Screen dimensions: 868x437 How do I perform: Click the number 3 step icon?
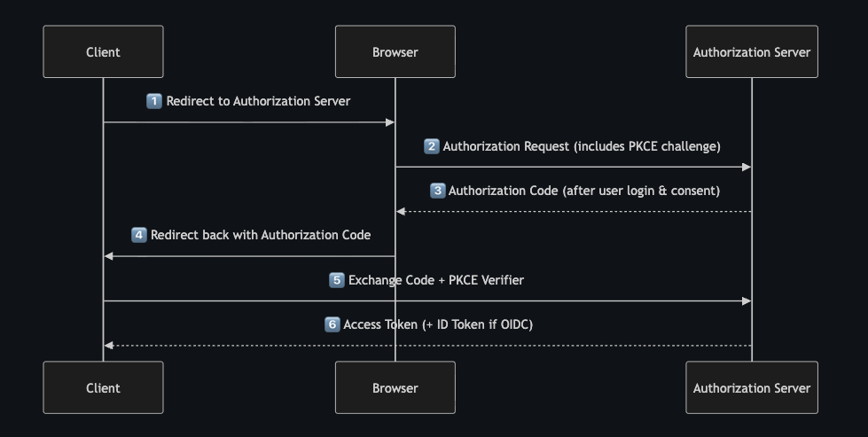pos(437,191)
